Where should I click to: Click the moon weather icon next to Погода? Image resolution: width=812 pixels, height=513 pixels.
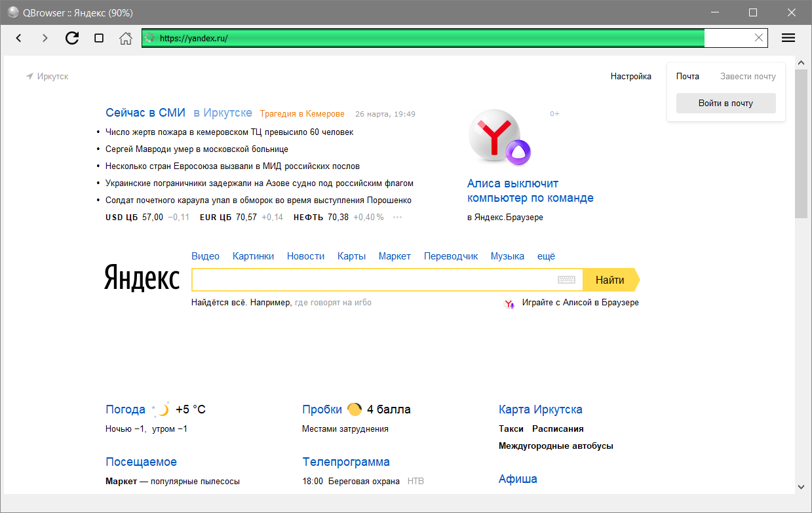tap(161, 409)
